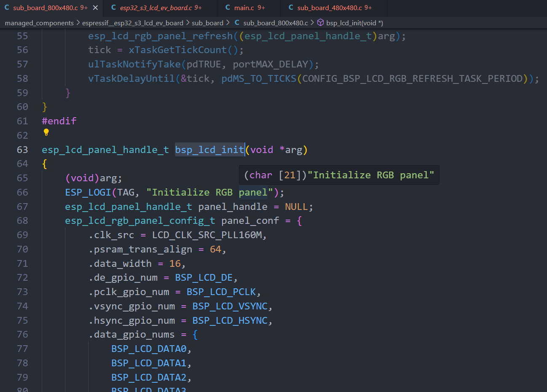Click BSP_LCD_DE macro
This screenshot has height=392, width=547.
point(204,277)
